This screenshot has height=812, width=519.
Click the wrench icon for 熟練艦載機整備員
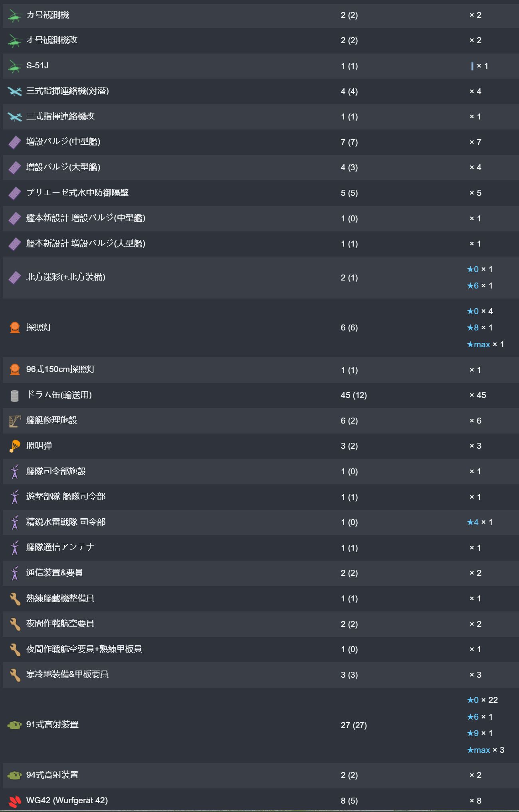15,599
